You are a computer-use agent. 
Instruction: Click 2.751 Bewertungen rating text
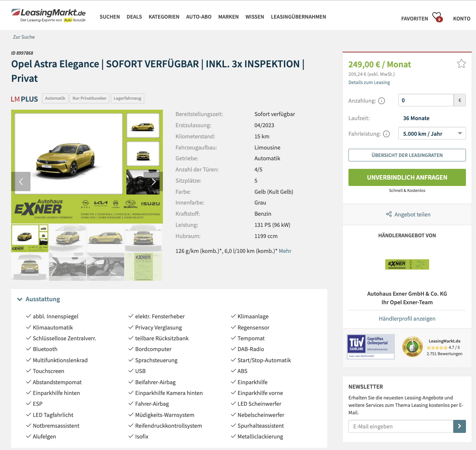[x=444, y=354]
